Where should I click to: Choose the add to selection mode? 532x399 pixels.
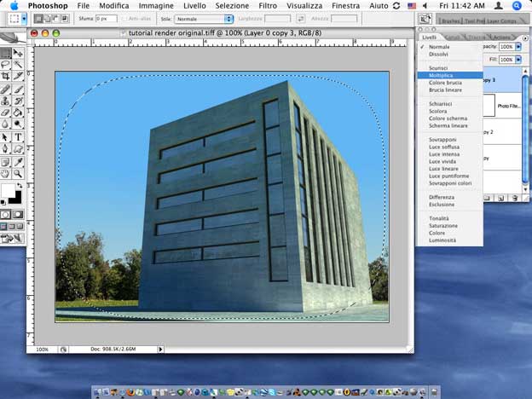coord(47,18)
